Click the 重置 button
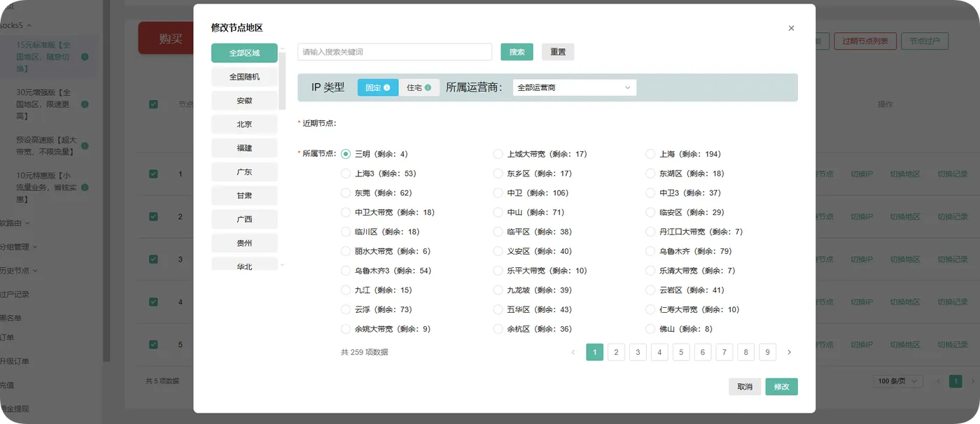This screenshot has width=980, height=424. pos(558,52)
